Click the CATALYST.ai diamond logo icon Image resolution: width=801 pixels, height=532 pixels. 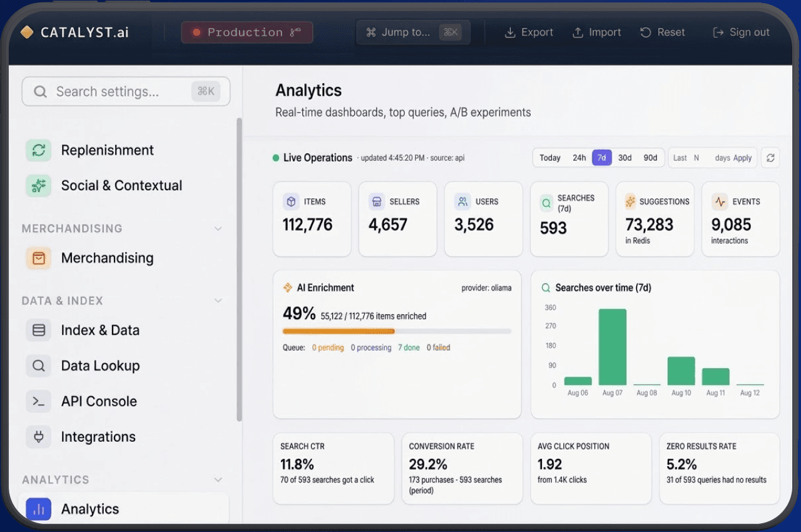[x=27, y=32]
